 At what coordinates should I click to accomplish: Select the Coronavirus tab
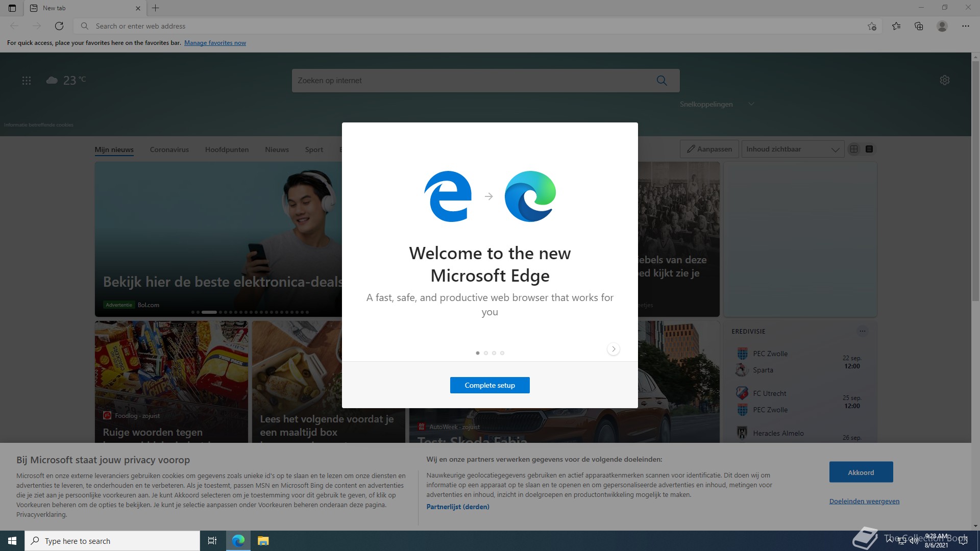[x=169, y=149]
